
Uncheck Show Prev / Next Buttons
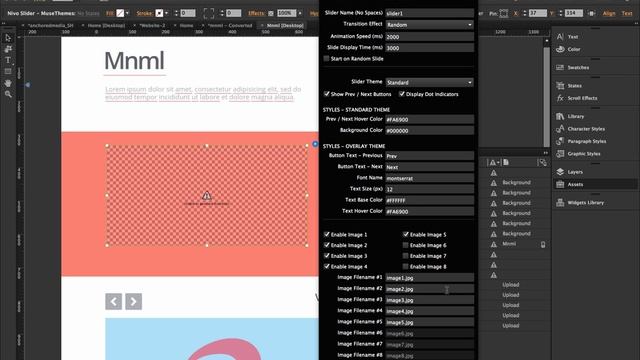pyautogui.click(x=327, y=94)
